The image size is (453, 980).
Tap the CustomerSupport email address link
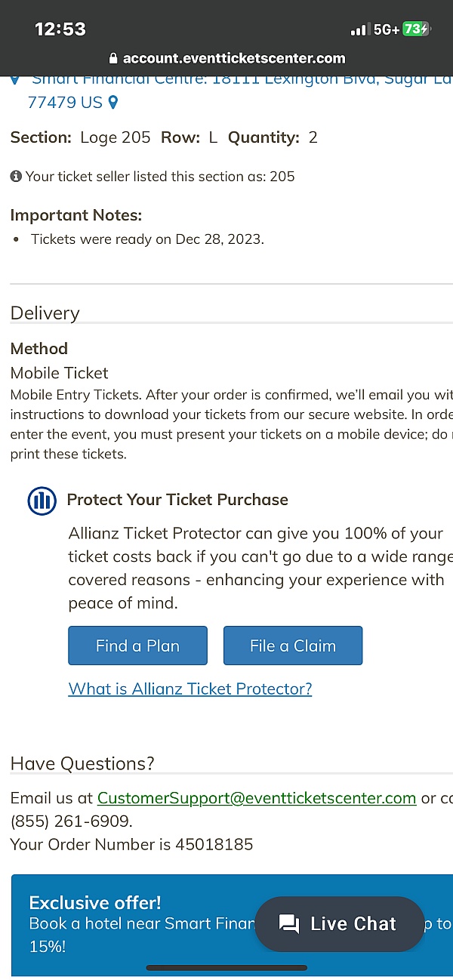[x=257, y=798]
